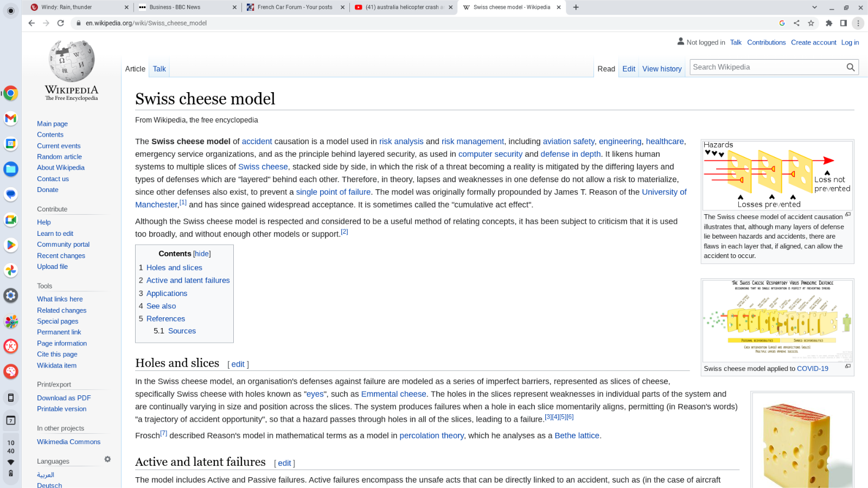This screenshot has height=488, width=868.
Task: Open the Download as PDF link
Action: tap(64, 398)
